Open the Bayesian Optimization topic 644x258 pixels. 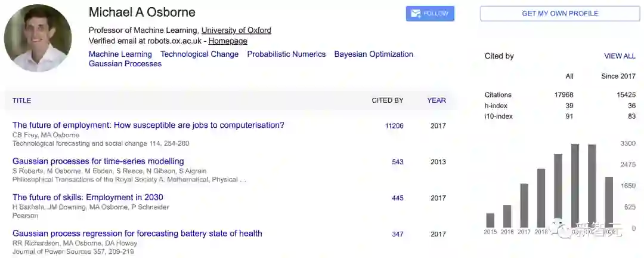click(373, 54)
